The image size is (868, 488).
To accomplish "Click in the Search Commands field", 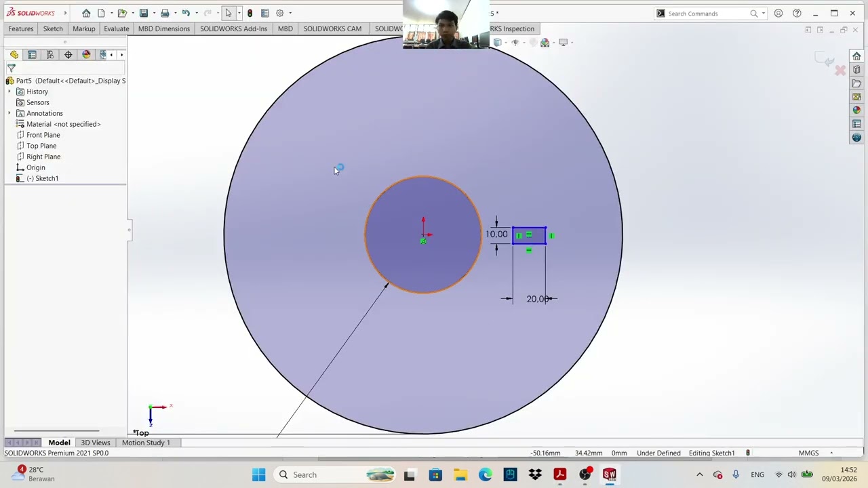I will click(708, 14).
